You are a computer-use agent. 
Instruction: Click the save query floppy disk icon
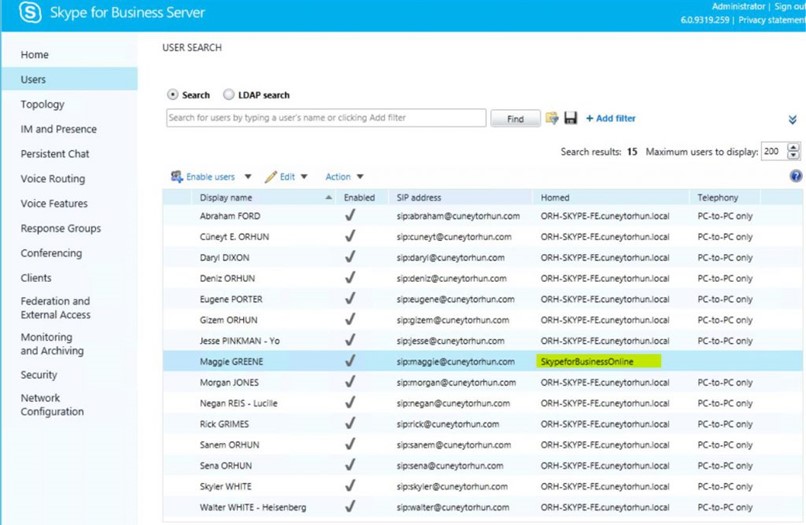[x=571, y=118]
